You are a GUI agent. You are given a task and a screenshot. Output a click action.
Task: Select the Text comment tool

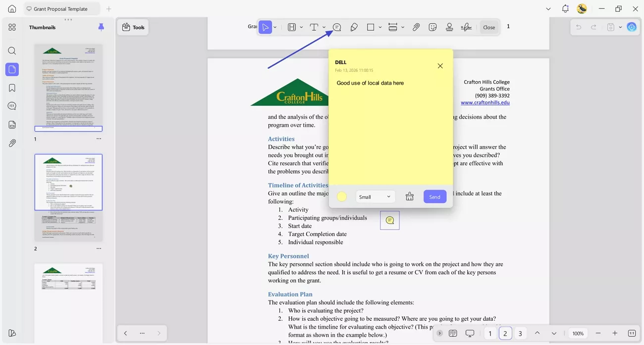[314, 27]
